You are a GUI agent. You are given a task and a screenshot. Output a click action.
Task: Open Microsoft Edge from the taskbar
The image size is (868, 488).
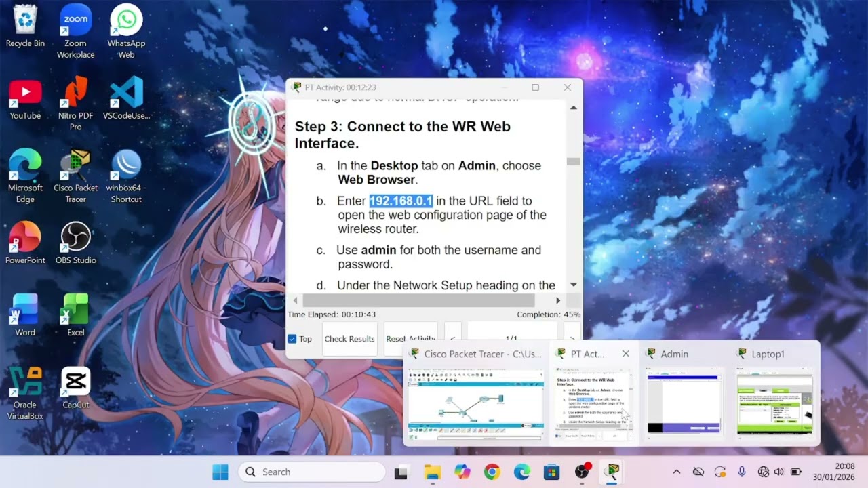[x=521, y=472]
